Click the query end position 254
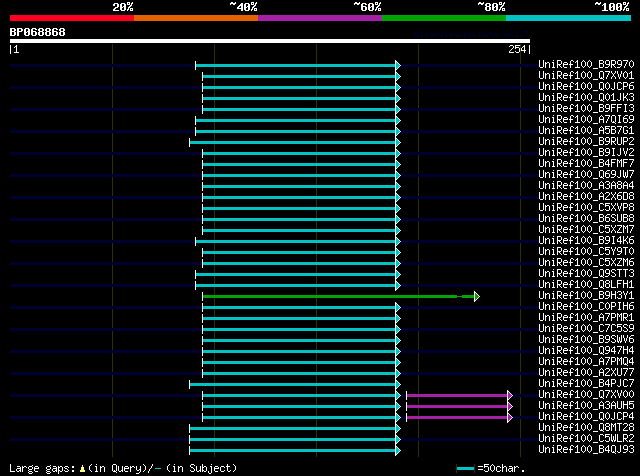Image resolution: width=640 pixels, height=476 pixels. point(517,49)
